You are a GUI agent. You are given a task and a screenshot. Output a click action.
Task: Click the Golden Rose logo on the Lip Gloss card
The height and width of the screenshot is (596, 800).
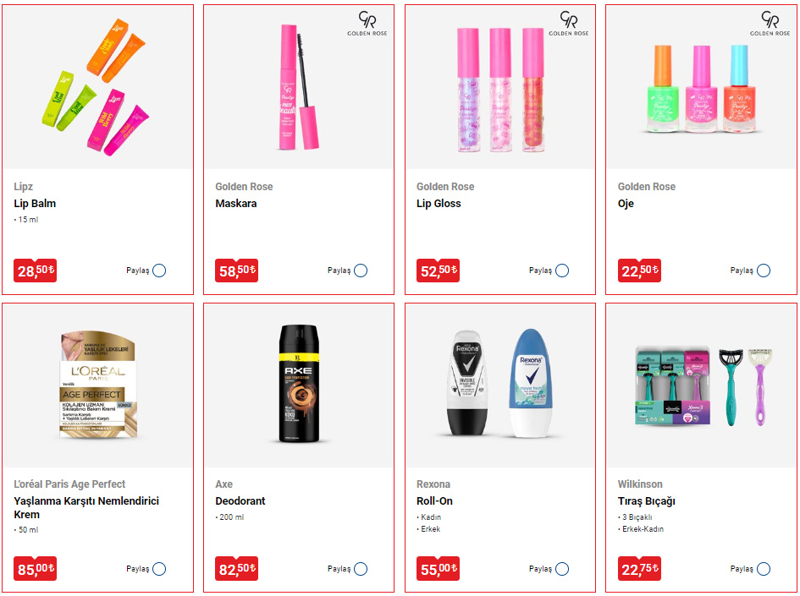(568, 24)
